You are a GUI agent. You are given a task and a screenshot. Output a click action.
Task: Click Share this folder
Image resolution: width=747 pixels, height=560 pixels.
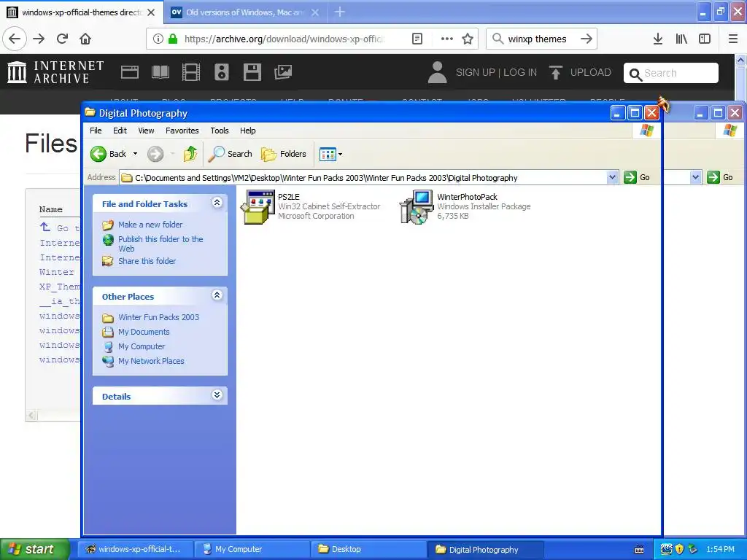click(147, 261)
